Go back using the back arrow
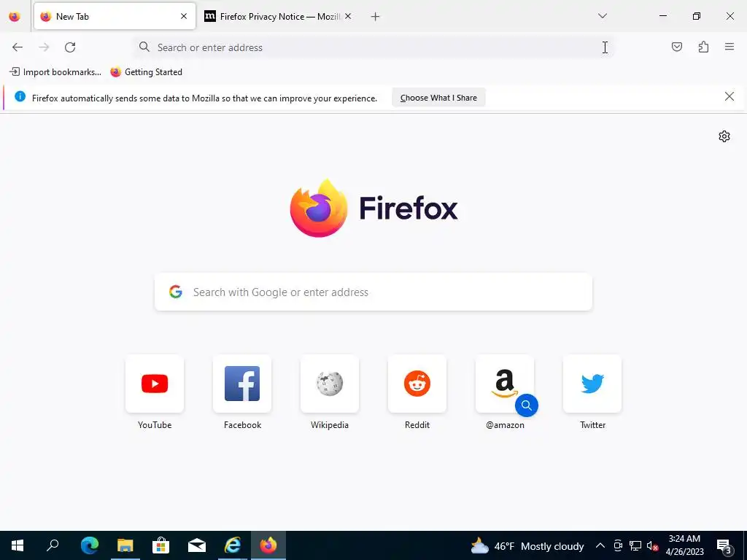The image size is (747, 560). 18,47
